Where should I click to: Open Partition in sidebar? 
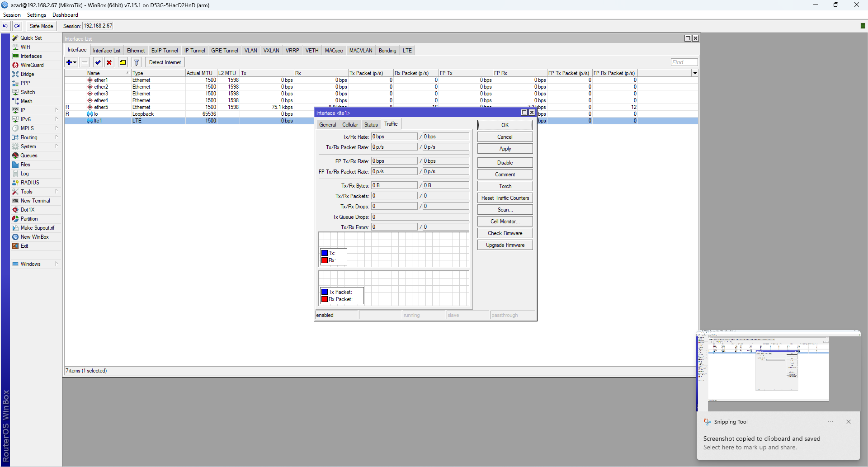click(x=29, y=219)
